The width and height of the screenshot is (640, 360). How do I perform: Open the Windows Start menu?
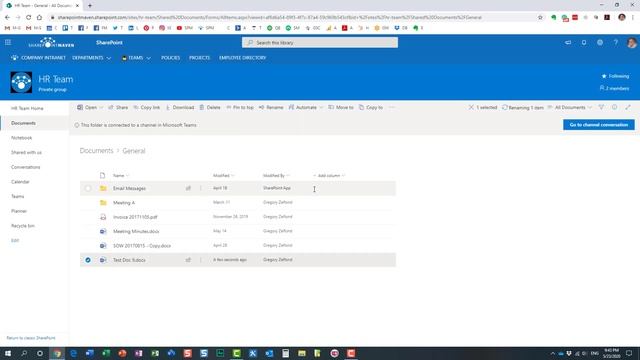pos(8,353)
